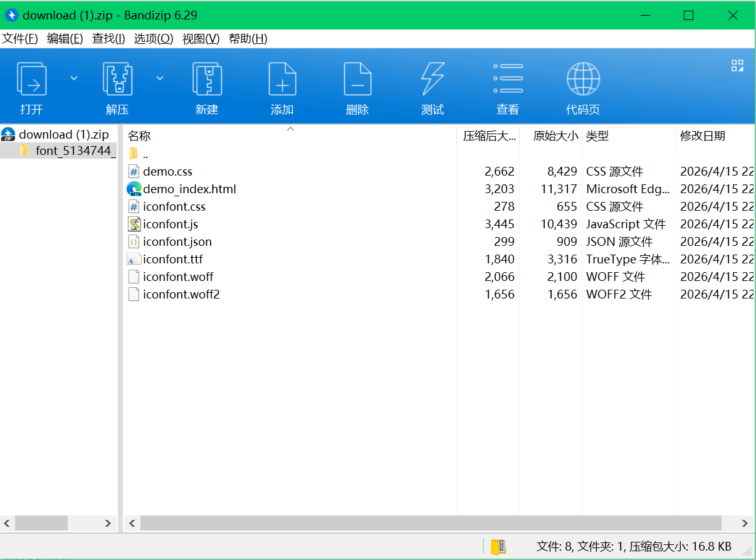Sort by the 名称 column header
The height and width of the screenshot is (560, 756).
pyautogui.click(x=290, y=136)
